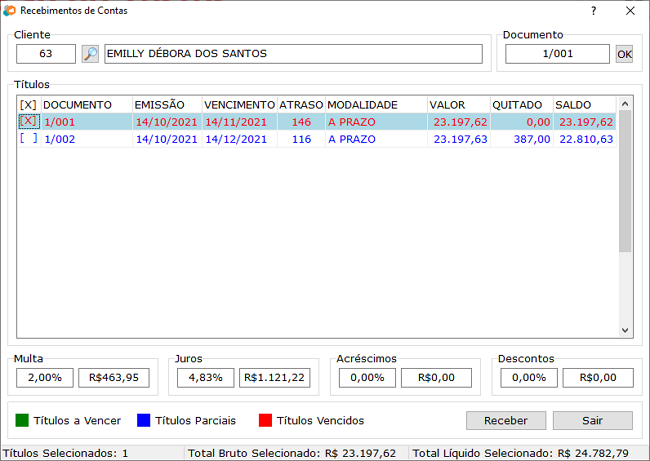Image resolution: width=650 pixels, height=461 pixels.
Task: Click the EMISSÃO column header
Action: (167, 105)
